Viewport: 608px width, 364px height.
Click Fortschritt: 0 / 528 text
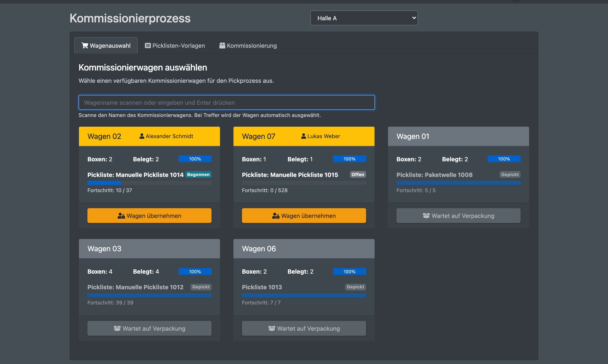pyautogui.click(x=265, y=190)
